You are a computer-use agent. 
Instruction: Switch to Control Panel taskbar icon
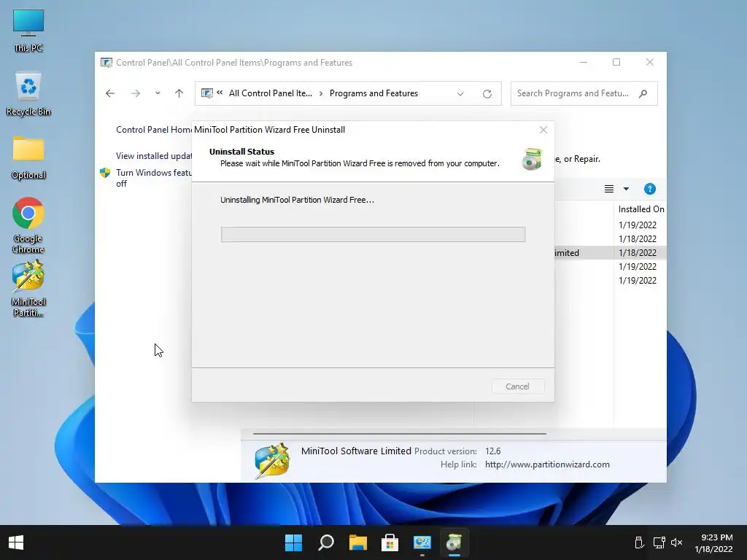click(x=422, y=542)
